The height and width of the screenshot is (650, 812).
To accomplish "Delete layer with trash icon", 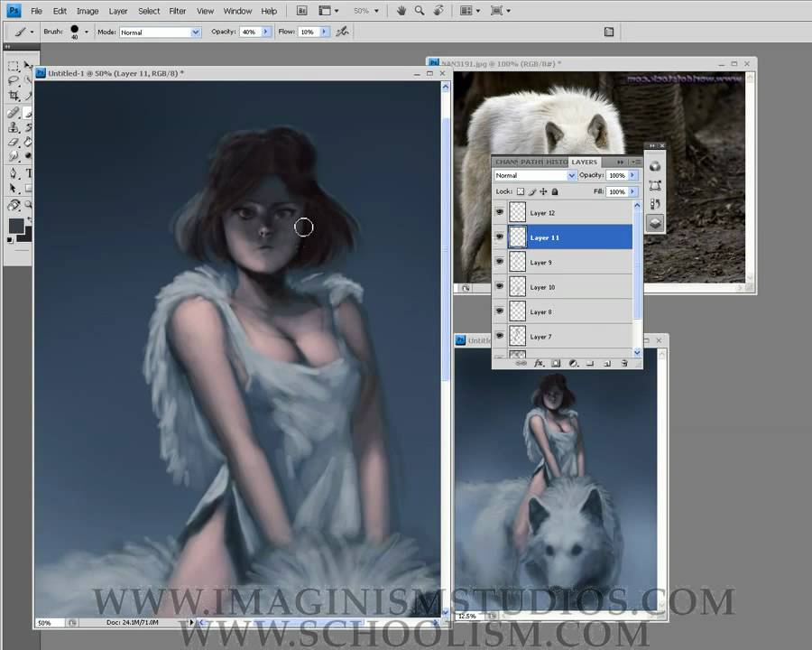I will pyautogui.click(x=624, y=363).
